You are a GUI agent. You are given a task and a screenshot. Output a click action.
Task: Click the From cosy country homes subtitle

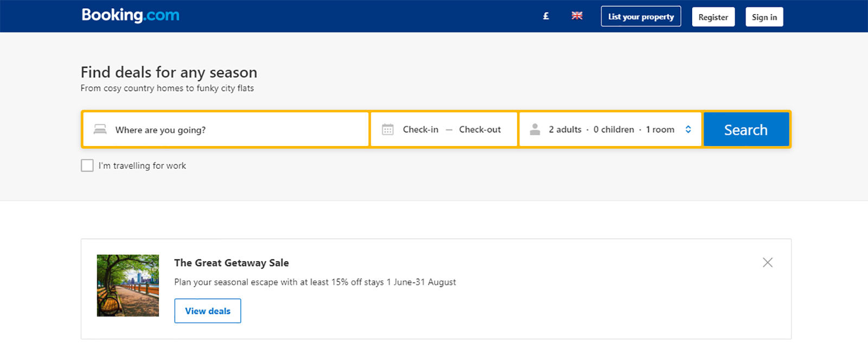point(167,88)
